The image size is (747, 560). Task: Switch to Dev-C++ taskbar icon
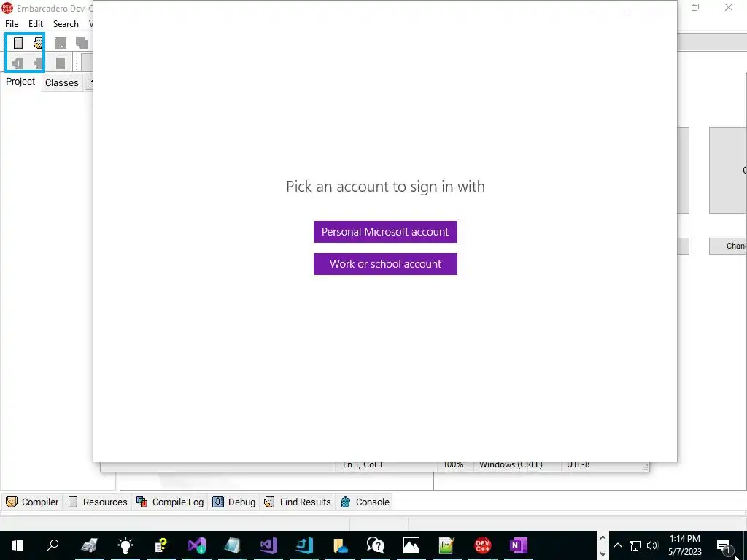pos(483,545)
